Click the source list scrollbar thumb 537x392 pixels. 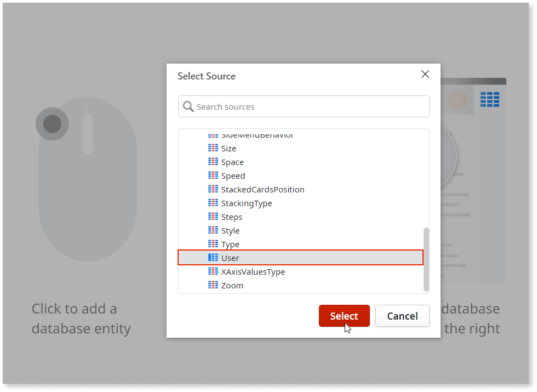click(x=426, y=259)
